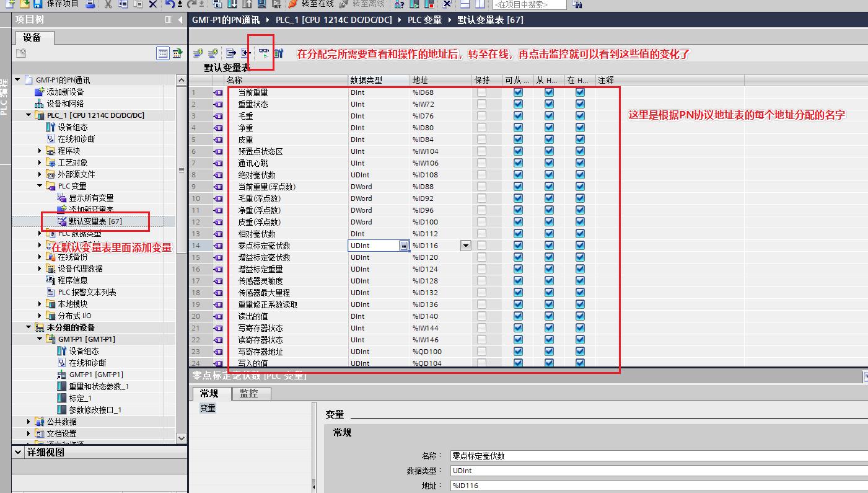Open Online & diagnostics (在线和诊断) under PLC_1
The image size is (868, 493).
pos(76,139)
